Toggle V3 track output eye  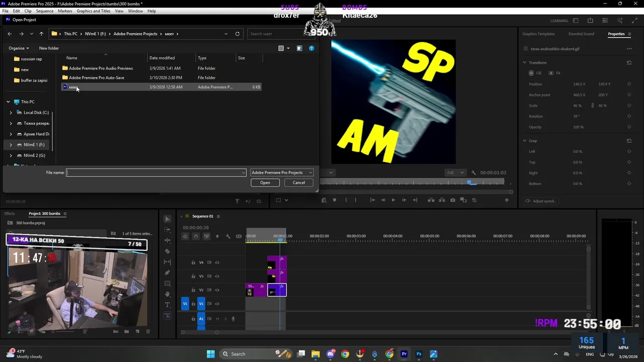[217, 276]
